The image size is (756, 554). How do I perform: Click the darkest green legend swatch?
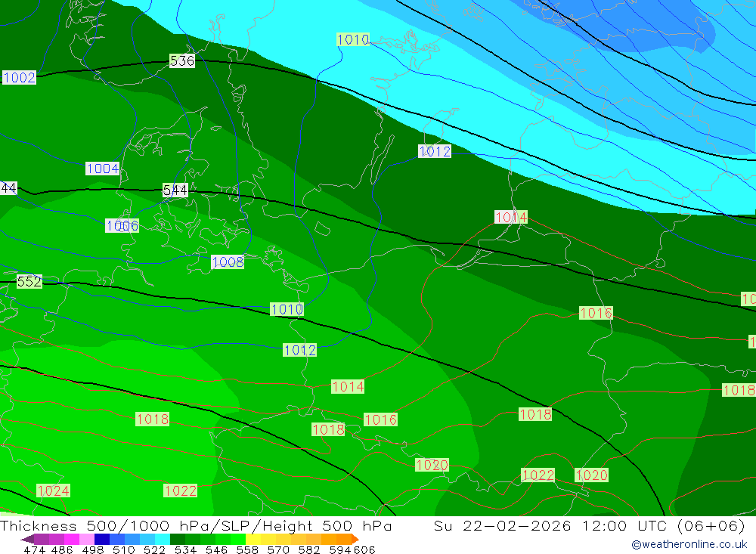178,539
